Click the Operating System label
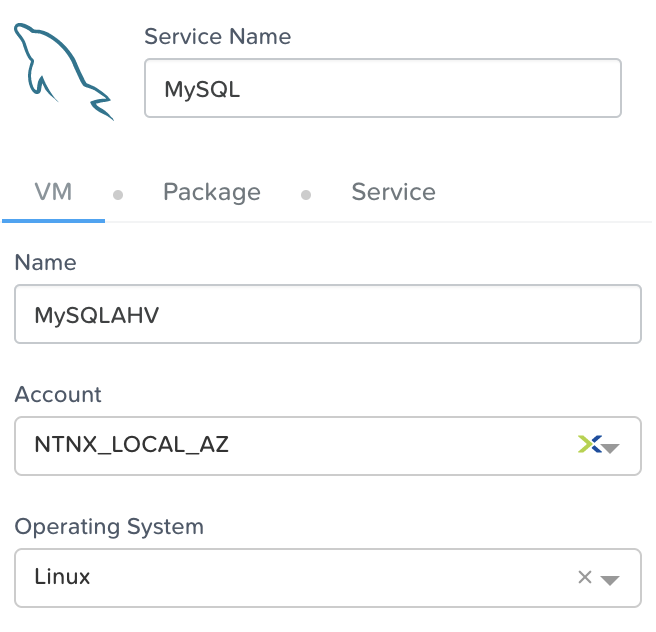The height and width of the screenshot is (632, 656). pyautogui.click(x=109, y=526)
